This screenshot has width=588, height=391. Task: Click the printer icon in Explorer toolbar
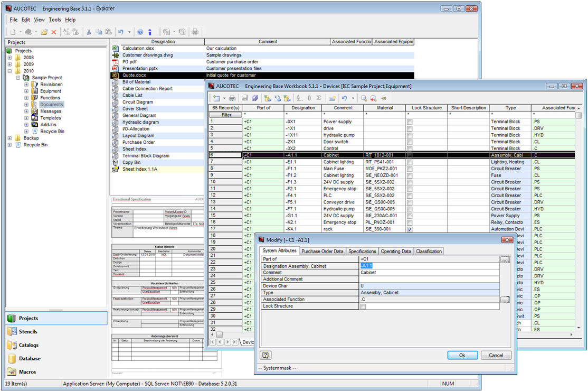tap(195, 32)
